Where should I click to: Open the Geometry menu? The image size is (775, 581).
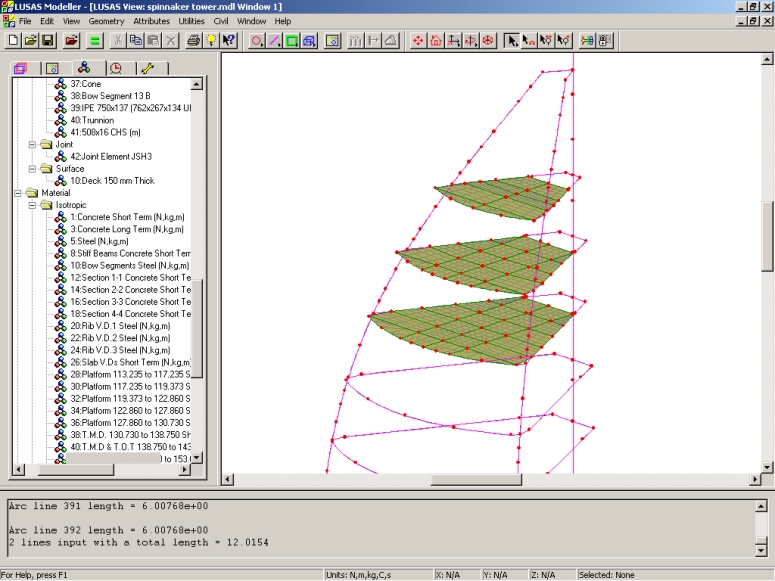[x=106, y=21]
